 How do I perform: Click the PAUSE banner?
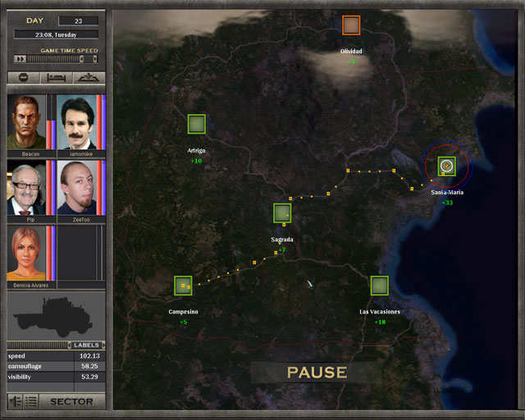click(x=317, y=372)
